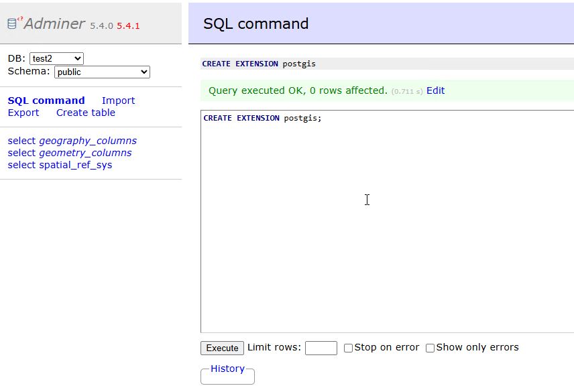This screenshot has width=574, height=392.
Task: Open the DB dropdown showing test2
Action: [x=56, y=59]
